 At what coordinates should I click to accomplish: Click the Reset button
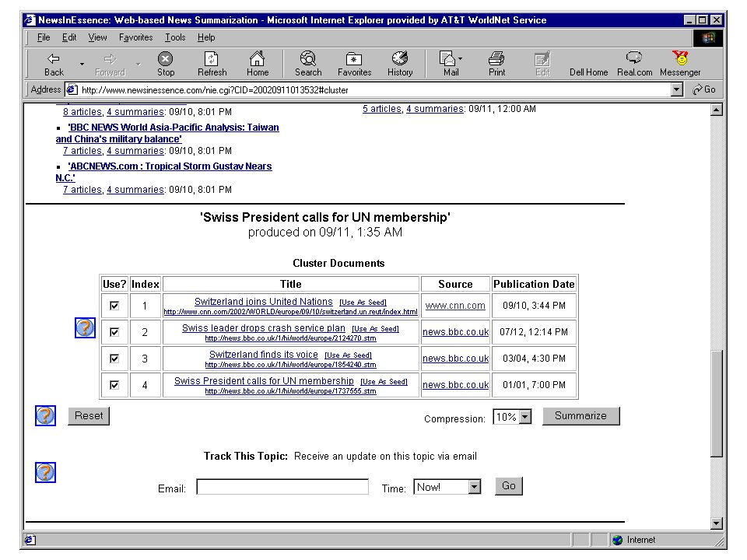(x=89, y=415)
